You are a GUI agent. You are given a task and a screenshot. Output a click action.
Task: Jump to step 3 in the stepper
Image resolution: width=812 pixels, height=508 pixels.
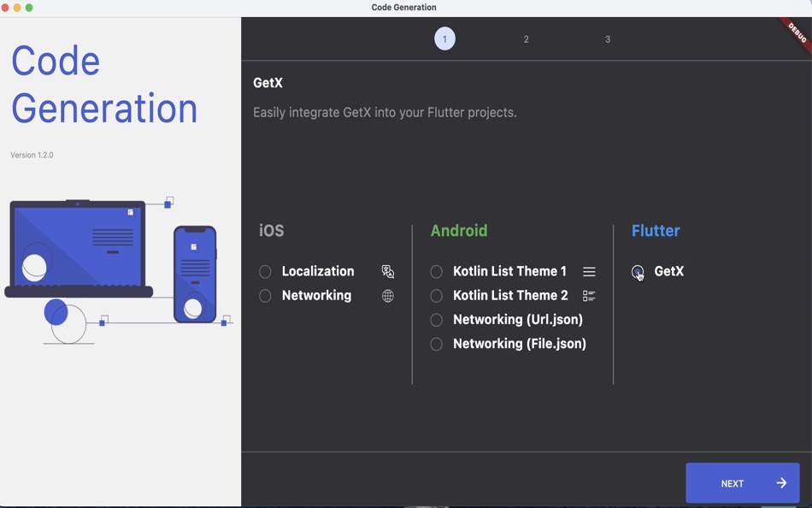coord(607,38)
